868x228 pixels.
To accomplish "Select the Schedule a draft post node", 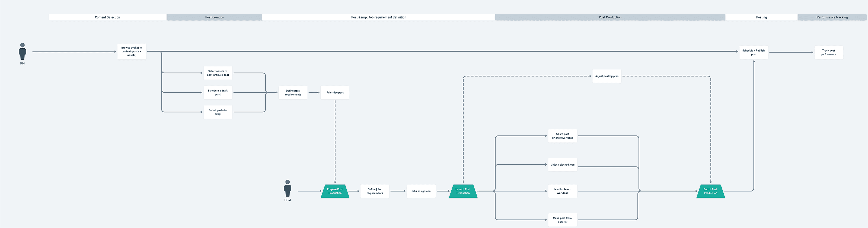I will pyautogui.click(x=218, y=92).
